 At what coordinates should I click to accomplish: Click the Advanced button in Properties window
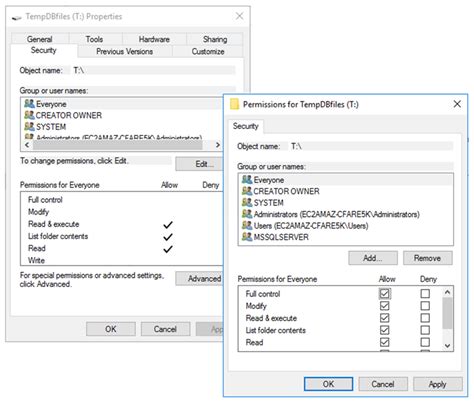(199, 279)
